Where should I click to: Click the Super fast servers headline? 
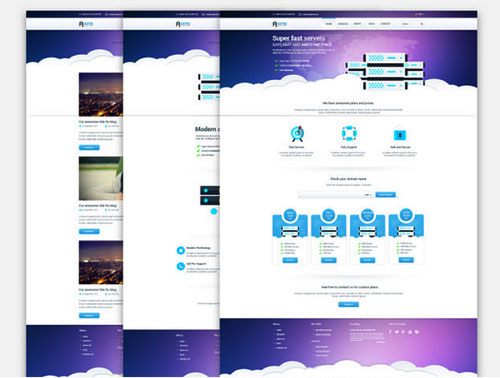pyautogui.click(x=299, y=38)
